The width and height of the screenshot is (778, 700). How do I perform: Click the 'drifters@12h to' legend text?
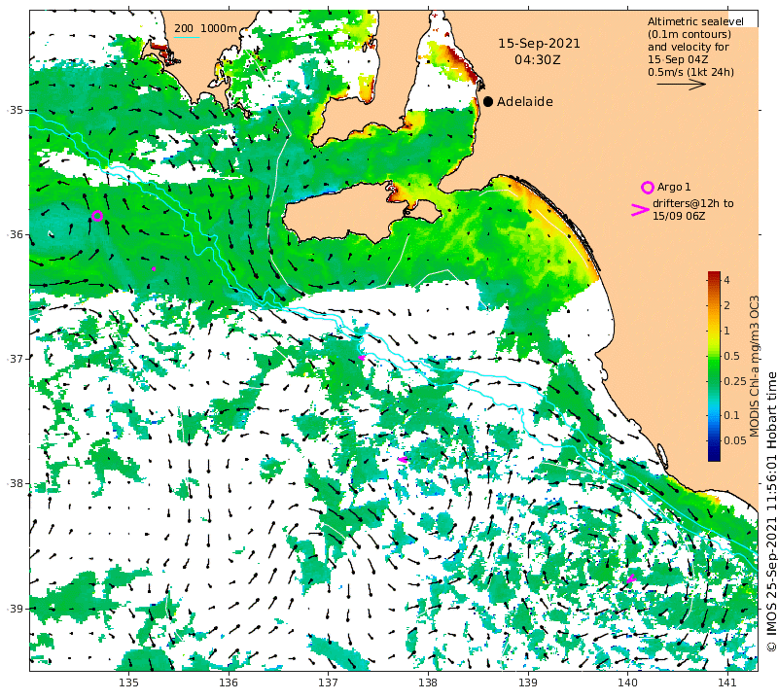click(692, 203)
